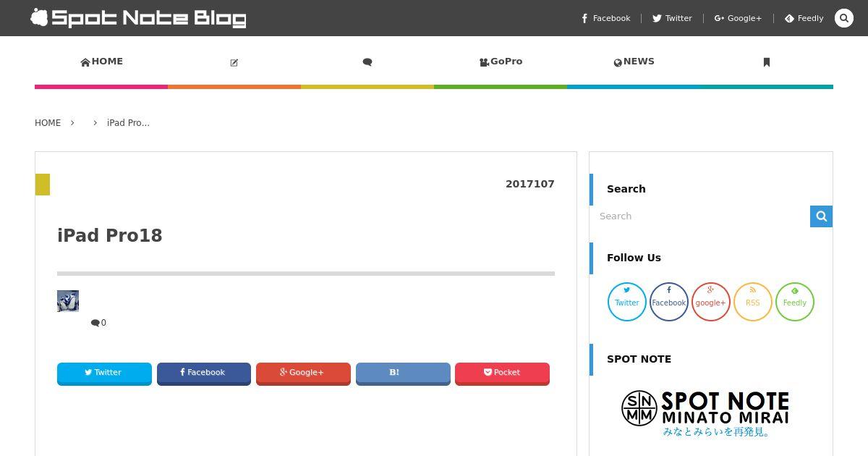Go to the HOME menu tab
The image size is (868, 456).
pyautogui.click(x=101, y=62)
